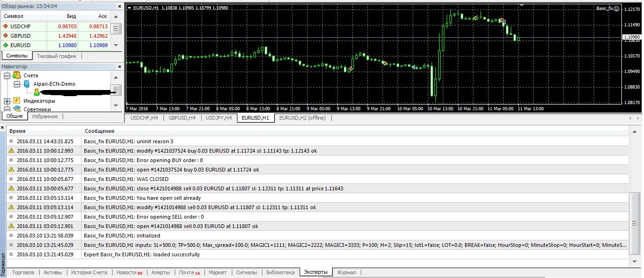The width and height of the screenshot is (644, 278).
Task: Click warning icon on the close #1421014988 row
Action: [11, 188]
